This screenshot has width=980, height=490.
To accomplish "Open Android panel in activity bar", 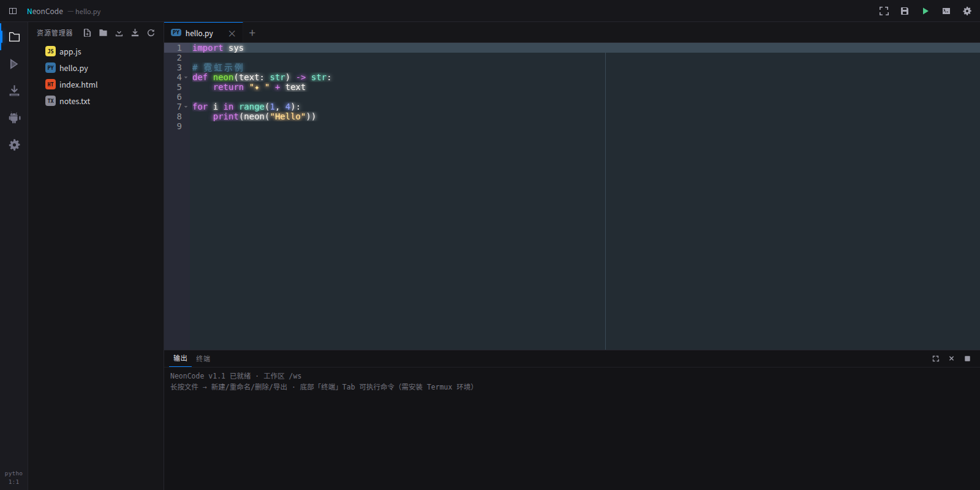I will (x=14, y=118).
